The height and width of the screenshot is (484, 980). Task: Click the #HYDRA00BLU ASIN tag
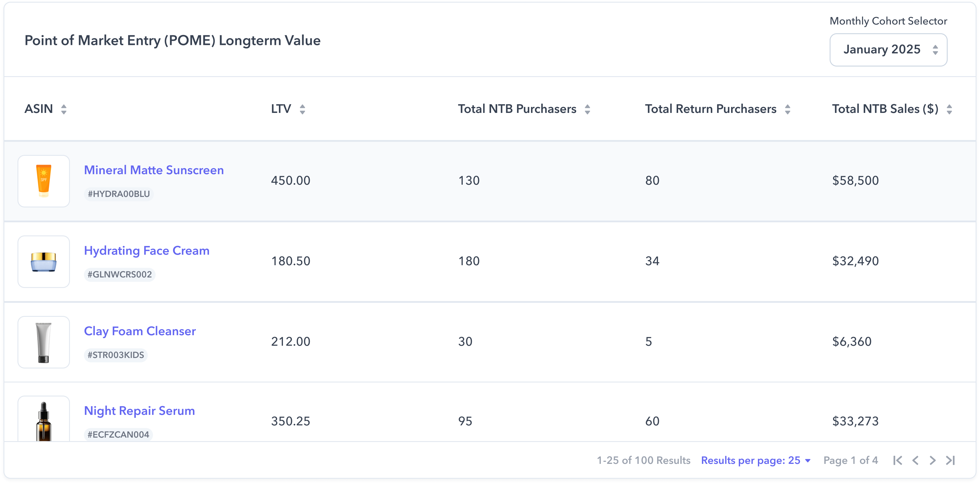119,194
